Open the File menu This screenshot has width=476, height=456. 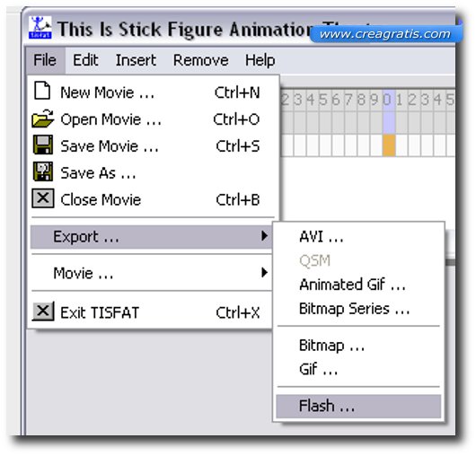(x=45, y=60)
